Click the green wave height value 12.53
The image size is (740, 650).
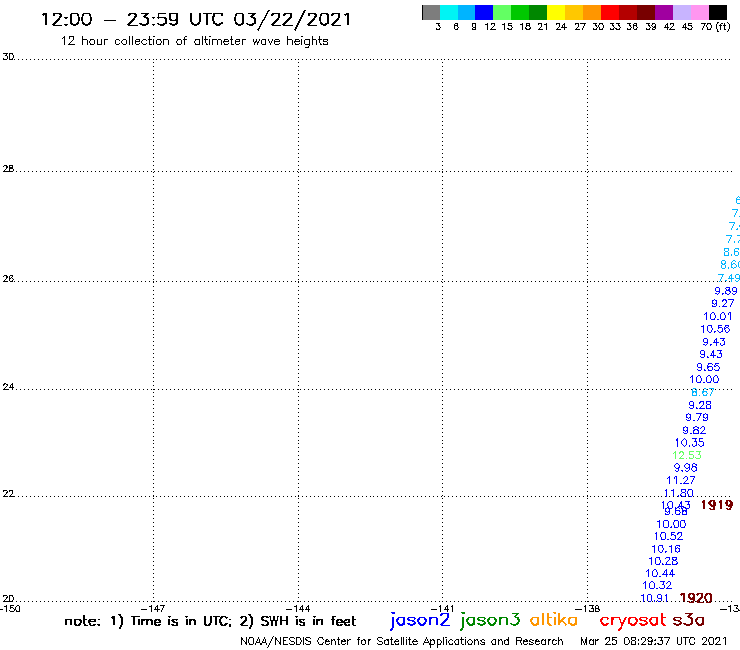tap(687, 455)
